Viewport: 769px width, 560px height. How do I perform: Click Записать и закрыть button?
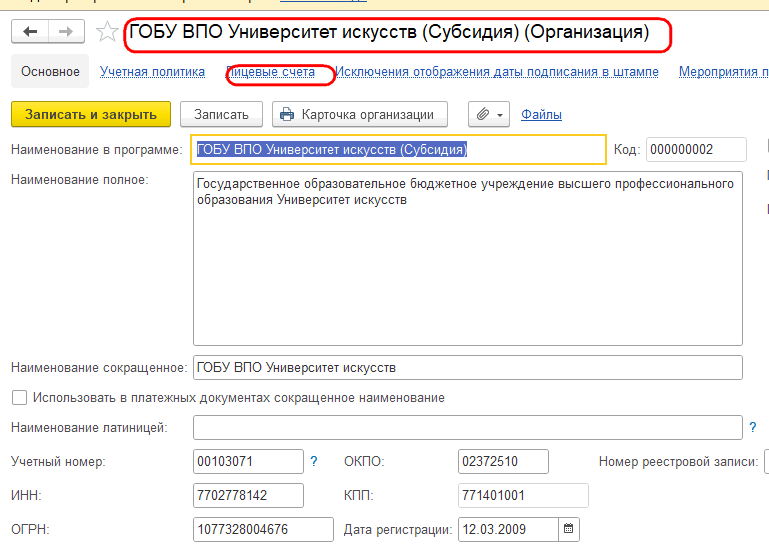tap(91, 114)
